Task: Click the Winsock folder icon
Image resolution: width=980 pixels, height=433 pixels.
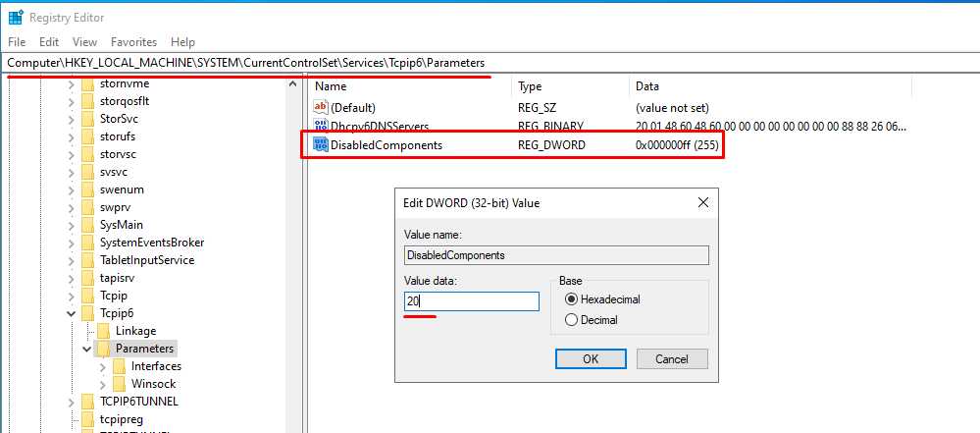Action: coord(118,384)
